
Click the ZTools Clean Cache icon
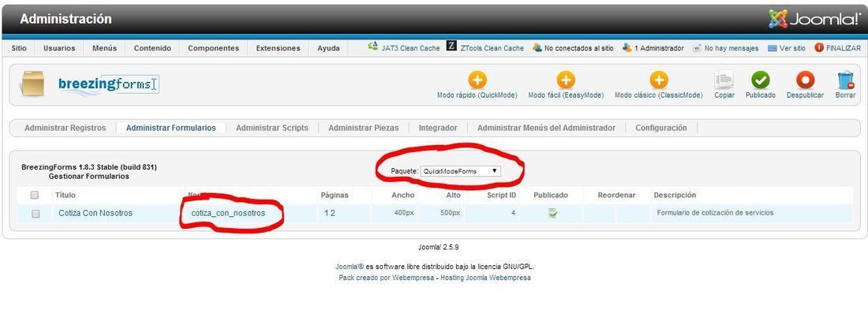[451, 47]
